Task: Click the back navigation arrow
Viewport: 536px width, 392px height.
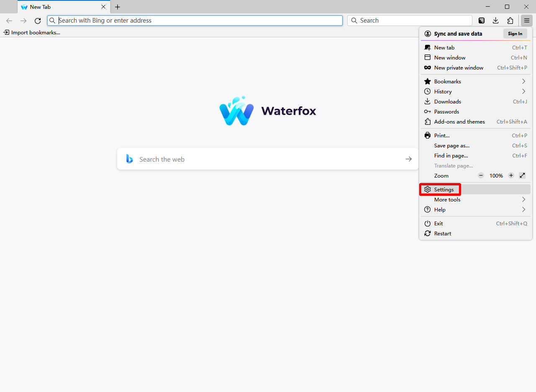Action: pos(9,21)
